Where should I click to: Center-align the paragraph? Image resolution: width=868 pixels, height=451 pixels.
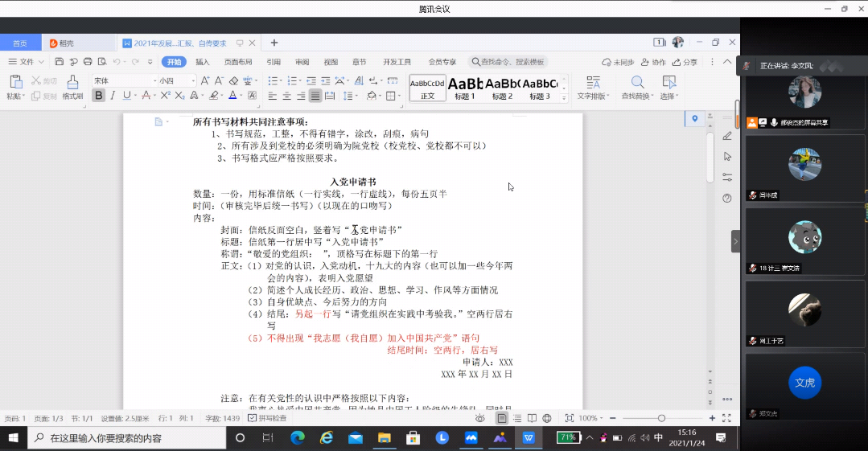coord(286,96)
